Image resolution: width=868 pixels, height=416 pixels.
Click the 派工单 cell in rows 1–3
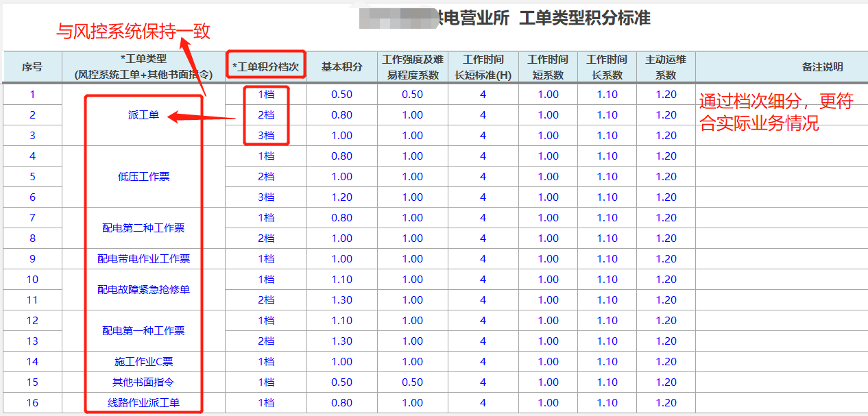(x=143, y=115)
